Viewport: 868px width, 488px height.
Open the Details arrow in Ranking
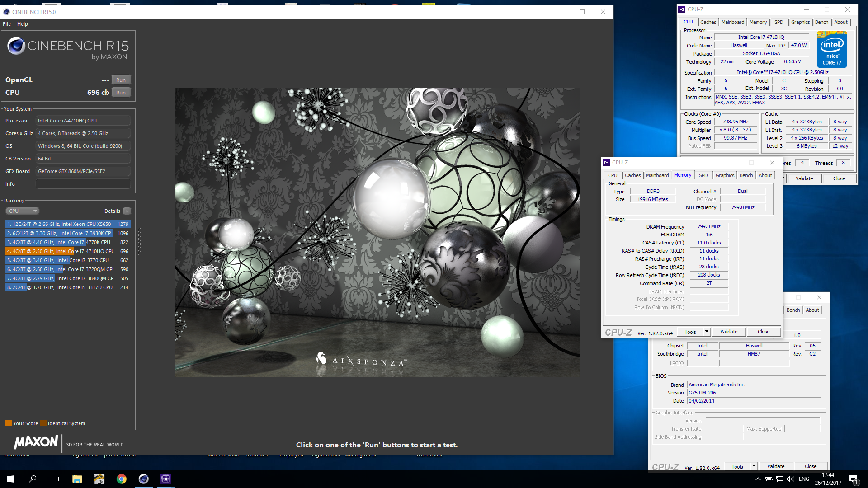coord(127,211)
